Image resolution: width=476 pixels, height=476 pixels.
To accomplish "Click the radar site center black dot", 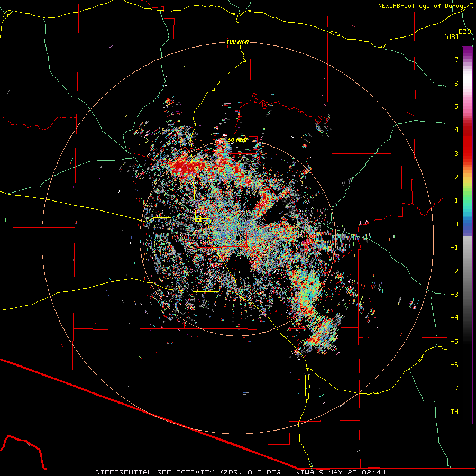I will pyautogui.click(x=238, y=237).
